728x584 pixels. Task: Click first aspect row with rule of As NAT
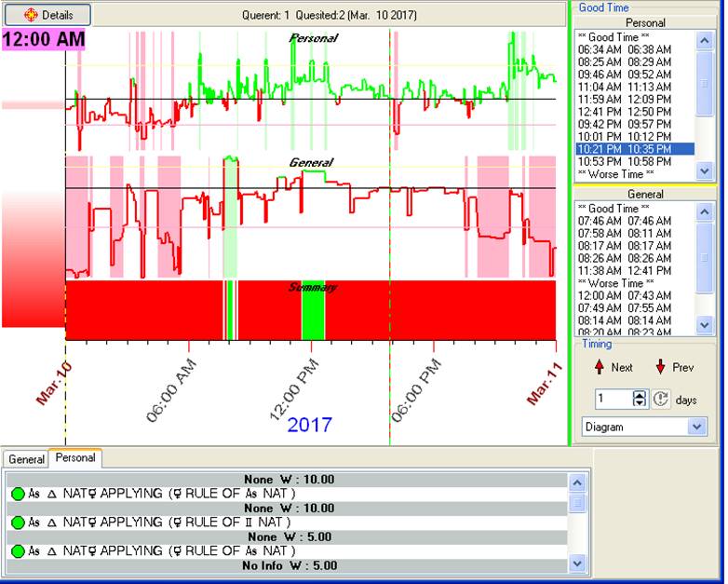click(287, 494)
